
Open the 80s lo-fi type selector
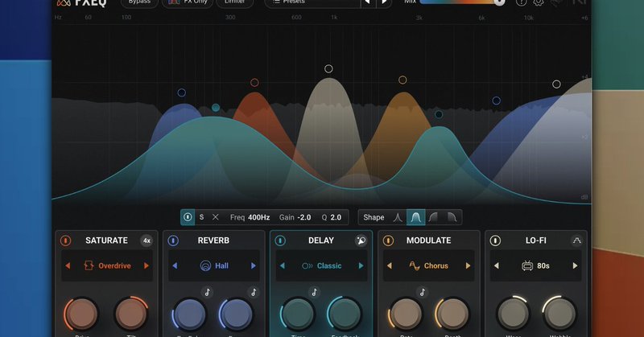point(535,266)
